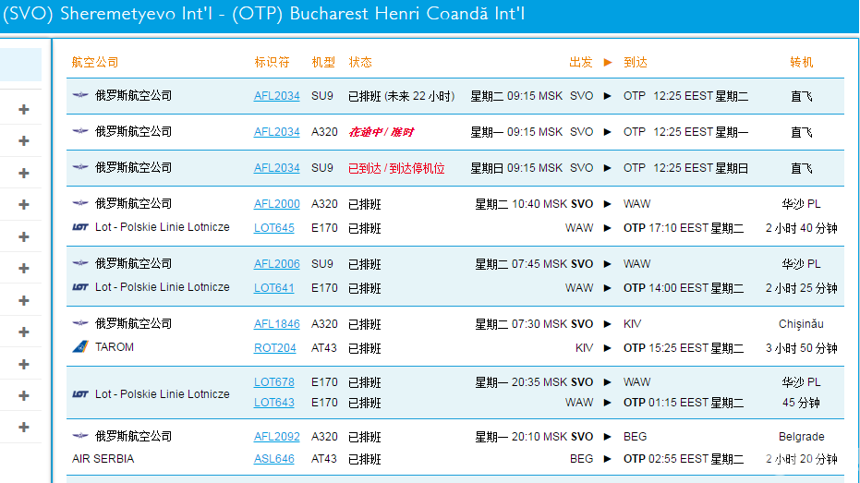This screenshot has width=860, height=483.
Task: Click the arrival time OTP 17:10 EEST 星期二
Action: [683, 228]
